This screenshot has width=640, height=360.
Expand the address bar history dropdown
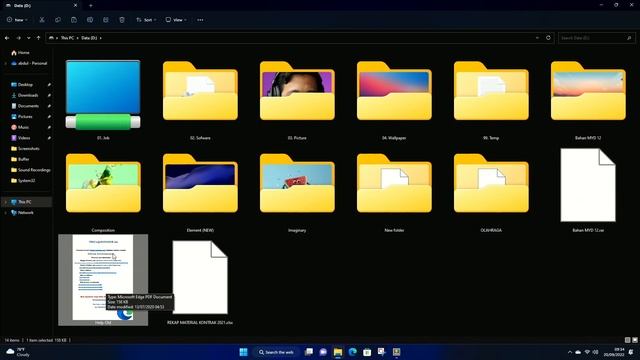click(537, 38)
